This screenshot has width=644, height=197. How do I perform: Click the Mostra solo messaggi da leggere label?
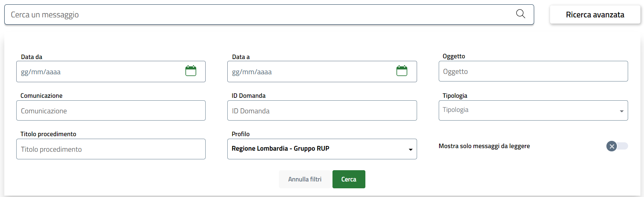(484, 146)
